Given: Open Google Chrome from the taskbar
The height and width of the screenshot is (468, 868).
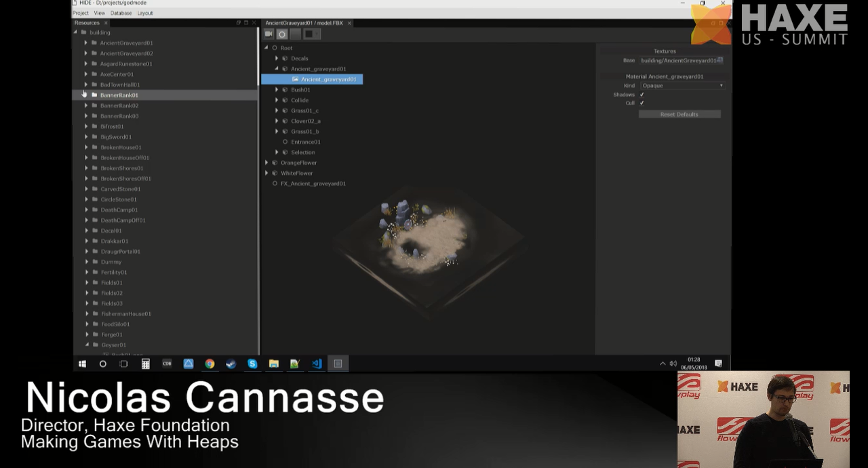Looking at the screenshot, I should [x=210, y=364].
